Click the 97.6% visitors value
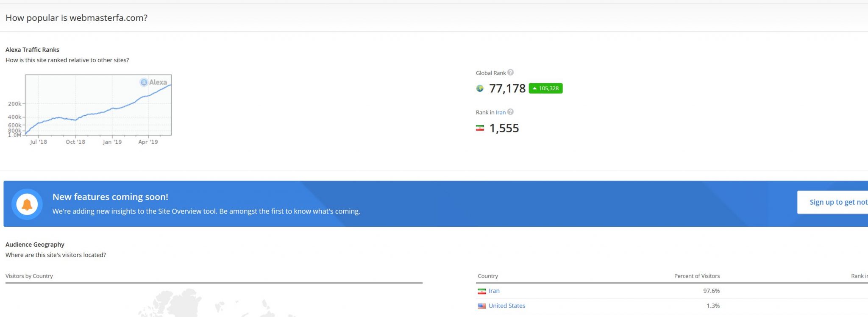 click(711, 291)
